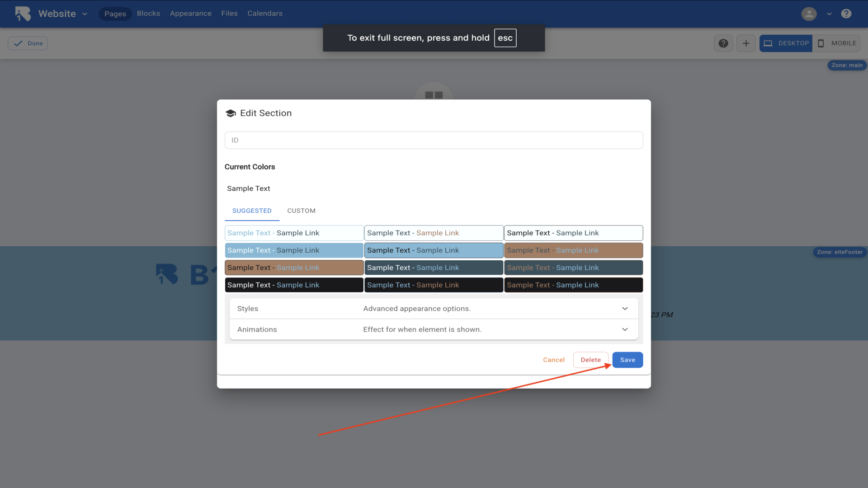Select the brown background color swatch with black text
Image resolution: width=868 pixels, height=488 pixels.
[294, 267]
